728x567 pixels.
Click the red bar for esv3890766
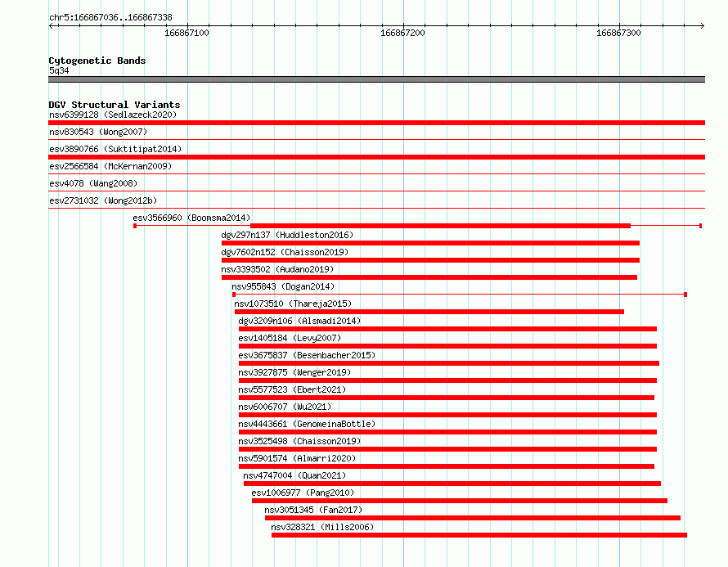point(376,157)
